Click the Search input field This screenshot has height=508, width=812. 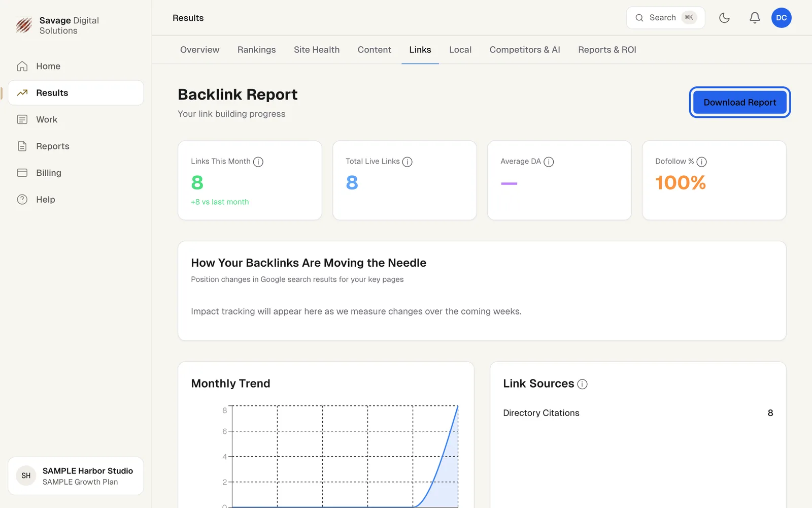[x=665, y=18]
